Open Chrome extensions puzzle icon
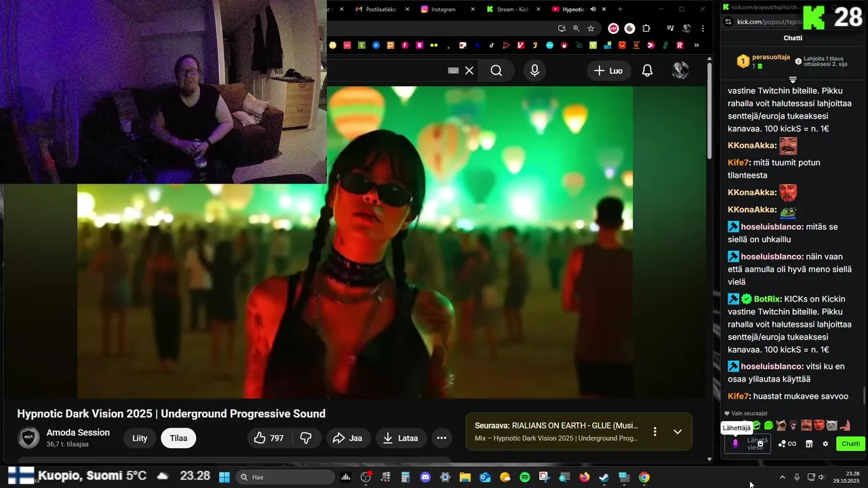This screenshot has width=868, height=488. (646, 28)
